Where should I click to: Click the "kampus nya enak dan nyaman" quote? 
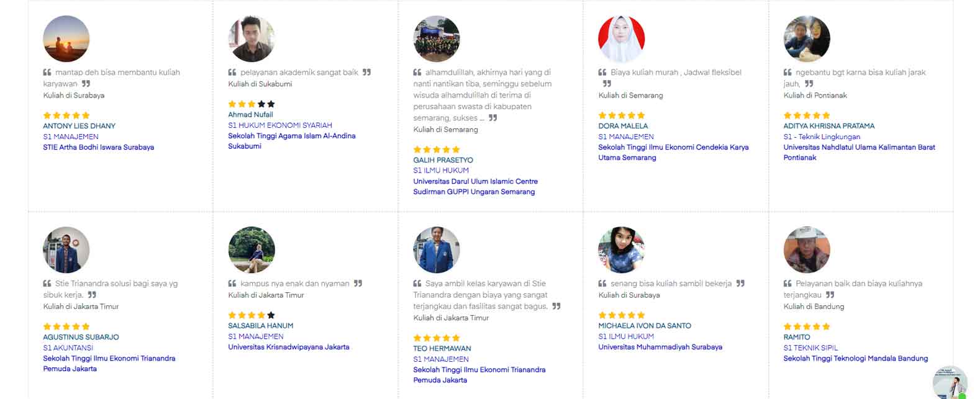pyautogui.click(x=295, y=284)
